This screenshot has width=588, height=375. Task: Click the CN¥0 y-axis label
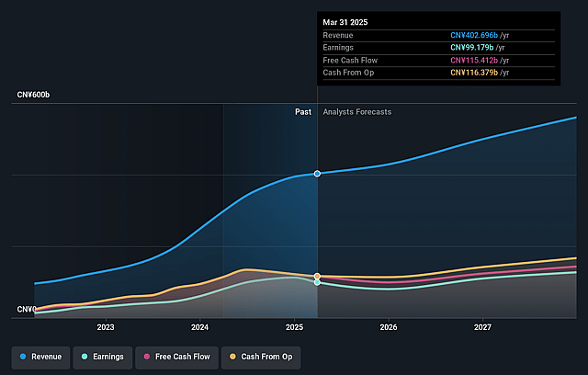[27, 310]
